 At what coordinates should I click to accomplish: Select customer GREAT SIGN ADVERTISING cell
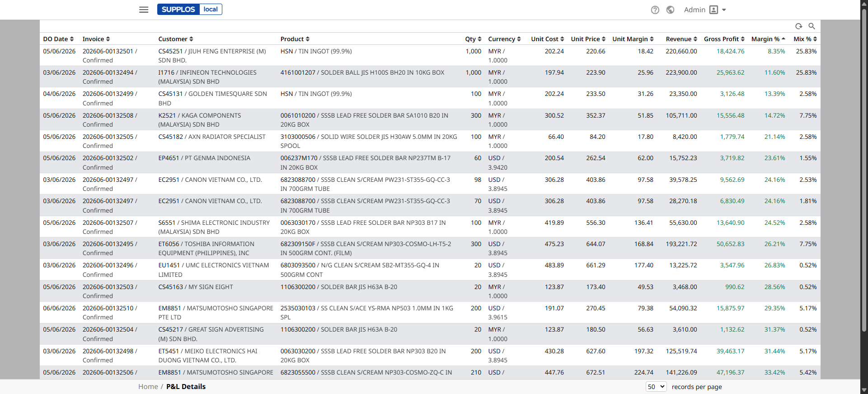(216, 334)
